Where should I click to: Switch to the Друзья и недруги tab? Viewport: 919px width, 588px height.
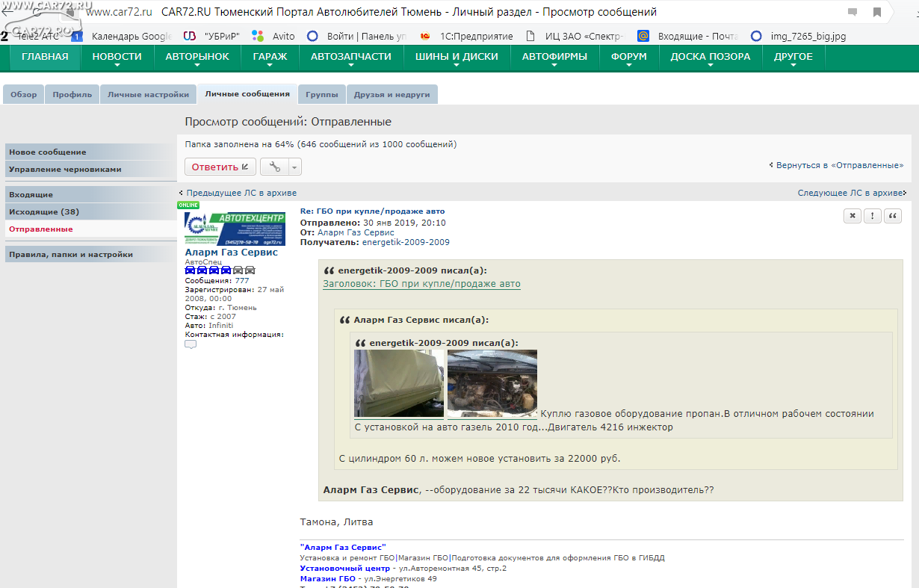(x=392, y=94)
